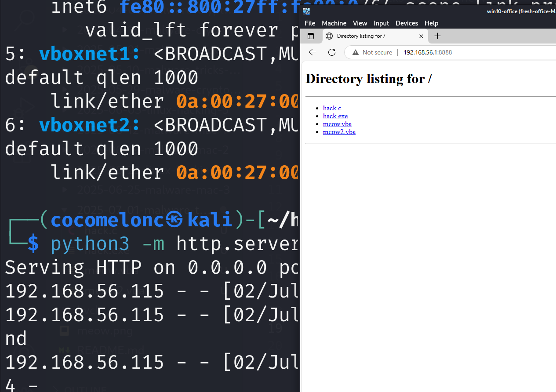
Task: Click the 'python3' command in terminal prompt
Action: [90, 243]
